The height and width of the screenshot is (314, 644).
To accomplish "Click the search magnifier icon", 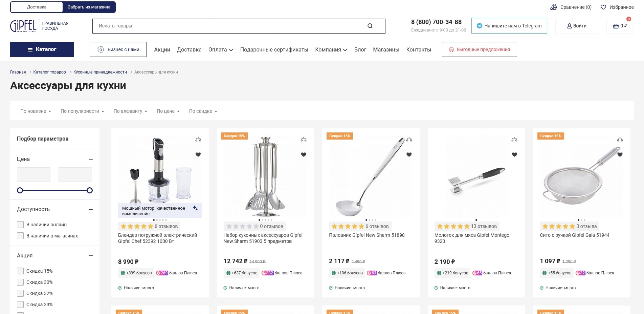I will [x=370, y=26].
